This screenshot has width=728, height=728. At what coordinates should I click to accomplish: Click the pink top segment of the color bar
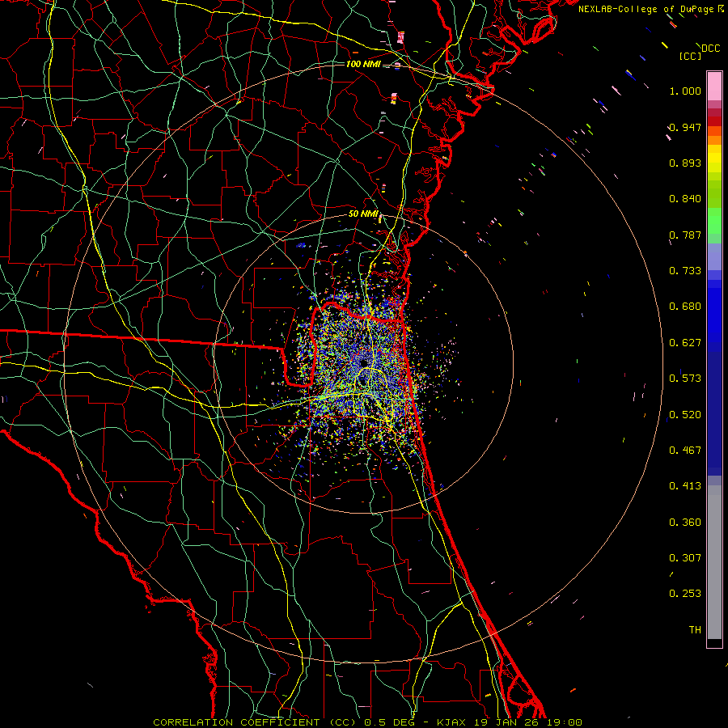(714, 86)
